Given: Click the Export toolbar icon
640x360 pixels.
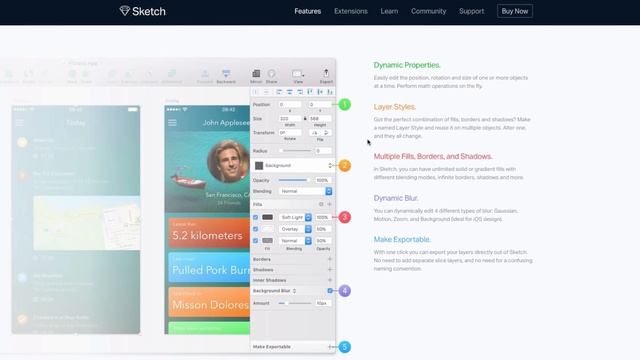Looking at the screenshot, I should coord(326,73).
